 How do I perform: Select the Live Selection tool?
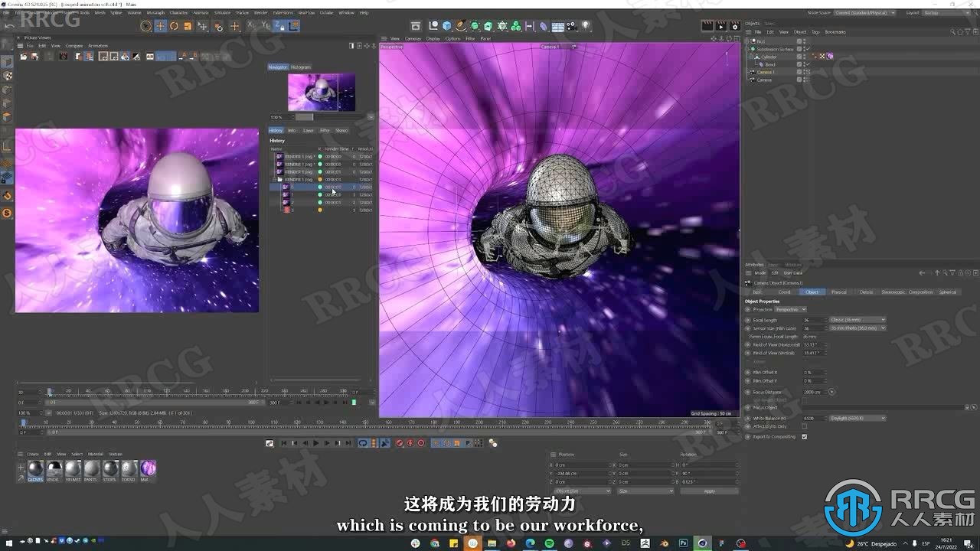point(145,26)
